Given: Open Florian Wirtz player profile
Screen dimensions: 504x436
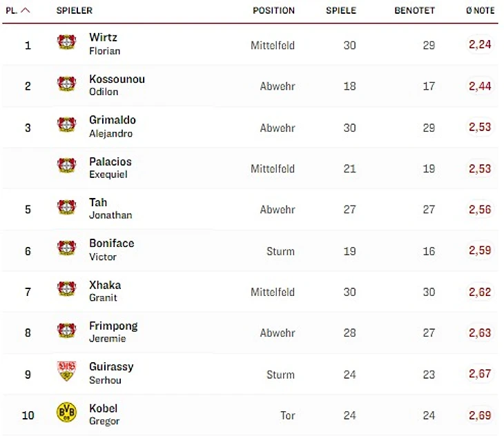Looking at the screenshot, I should (105, 43).
